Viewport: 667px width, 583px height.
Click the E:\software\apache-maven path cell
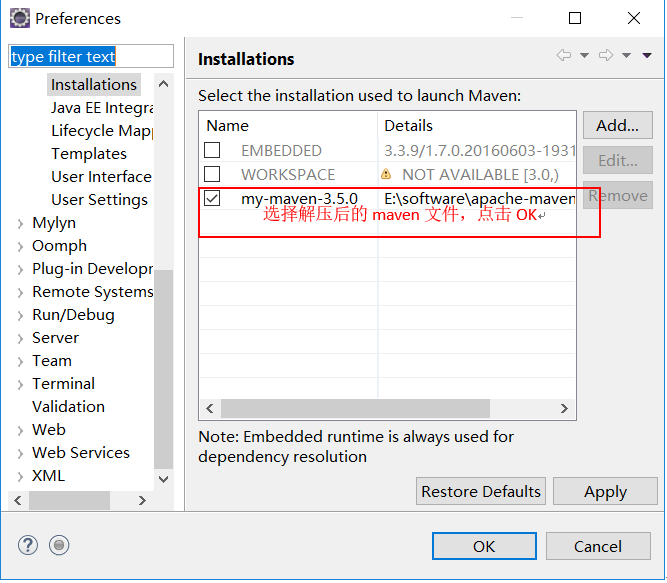(x=479, y=199)
